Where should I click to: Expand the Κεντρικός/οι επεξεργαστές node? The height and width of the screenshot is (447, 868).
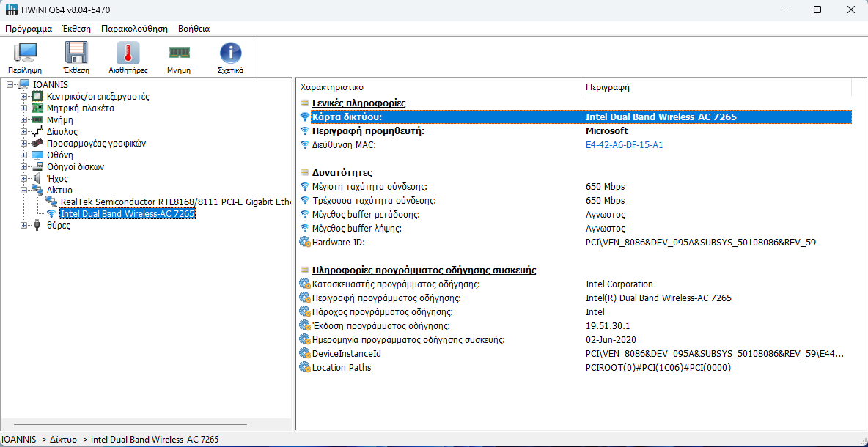pos(23,96)
